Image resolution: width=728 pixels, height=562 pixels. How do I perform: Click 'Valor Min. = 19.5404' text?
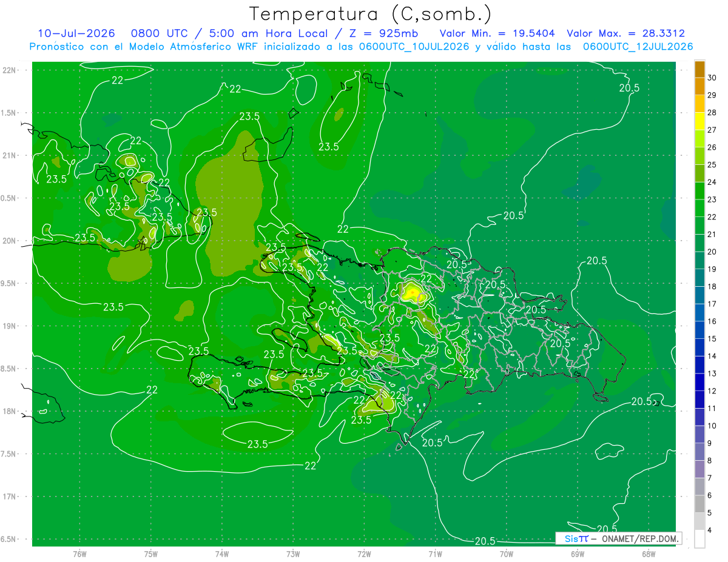(x=497, y=33)
